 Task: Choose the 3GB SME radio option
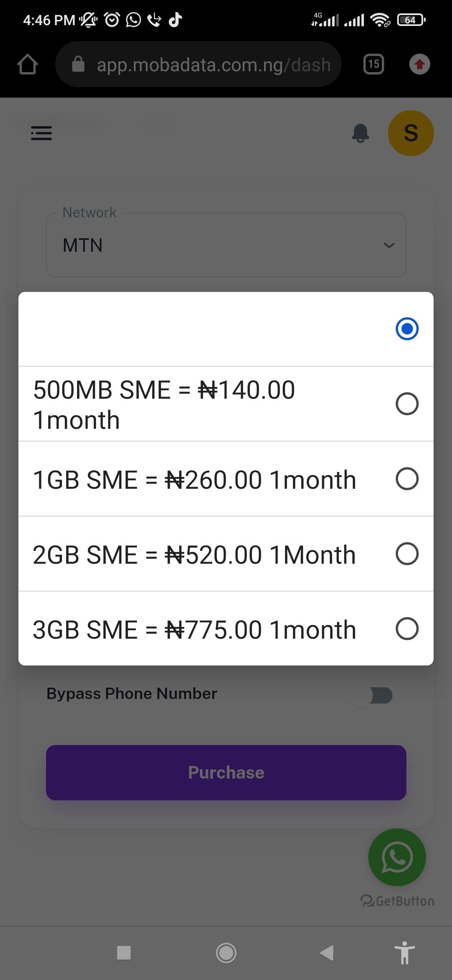(x=407, y=629)
